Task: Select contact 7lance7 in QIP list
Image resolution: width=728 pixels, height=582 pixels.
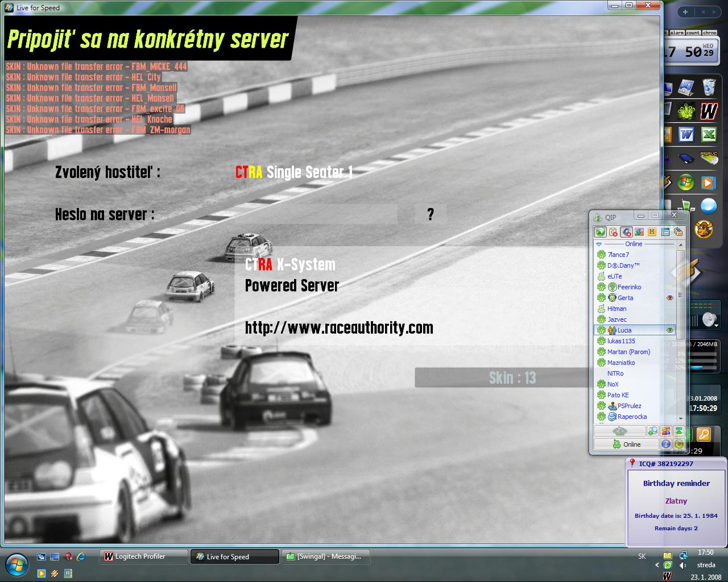Action: coord(635,255)
